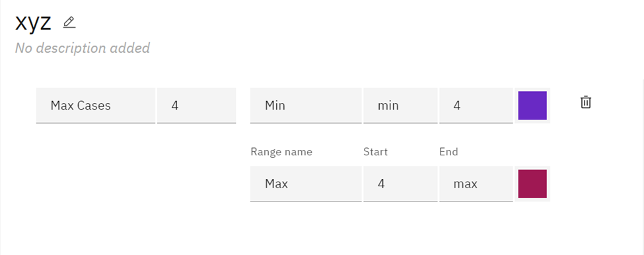Select the start value field in Max row
Image resolution: width=644 pixels, height=255 pixels.
[400, 184]
